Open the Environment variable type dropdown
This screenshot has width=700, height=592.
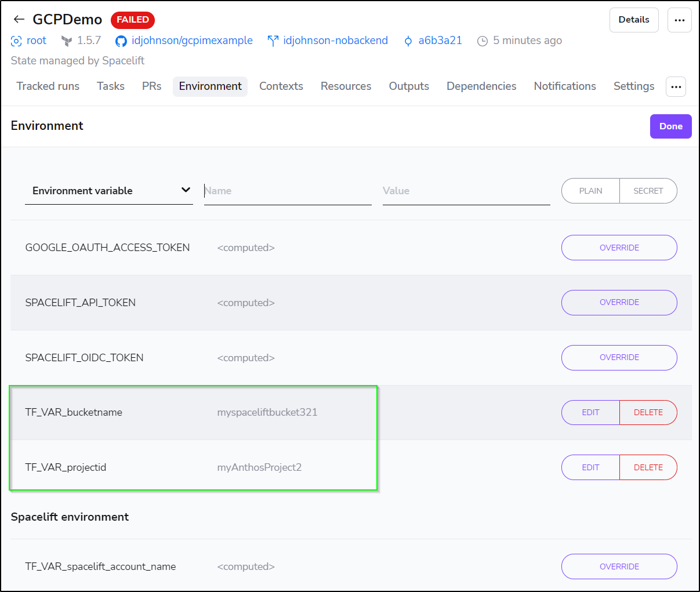(x=109, y=191)
